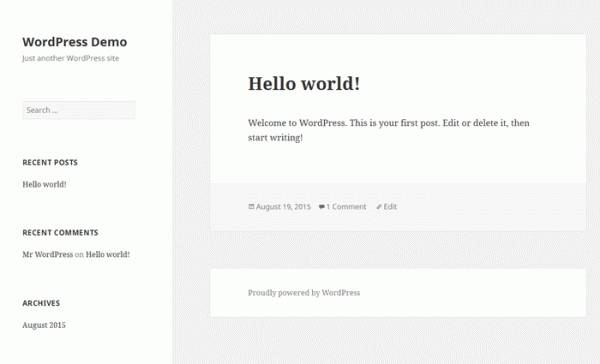Visit Mr WordPress commenter link

47,255
